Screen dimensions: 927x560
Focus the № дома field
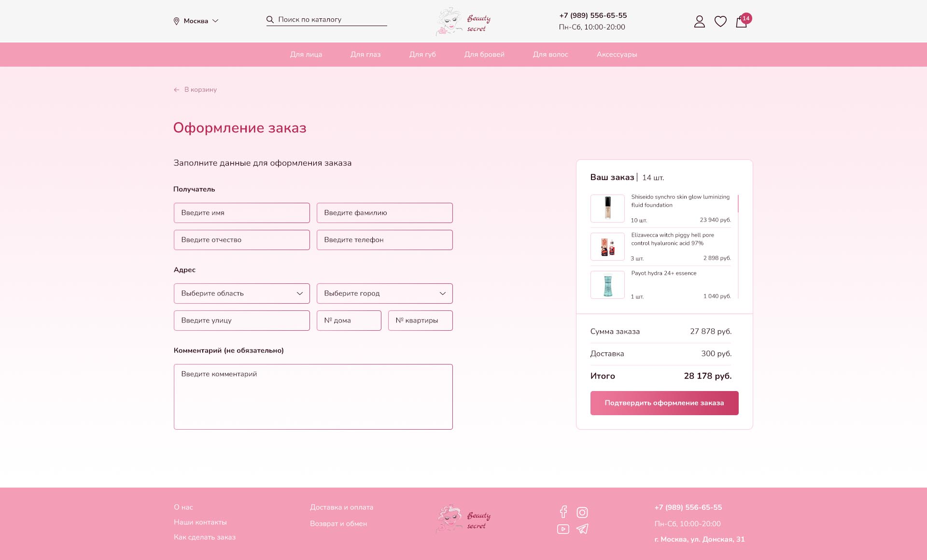(x=349, y=321)
